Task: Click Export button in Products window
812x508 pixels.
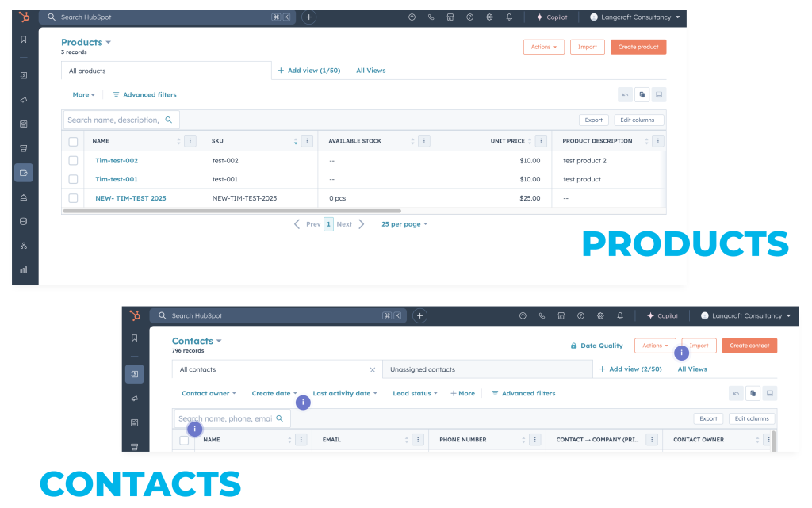Action: click(593, 120)
